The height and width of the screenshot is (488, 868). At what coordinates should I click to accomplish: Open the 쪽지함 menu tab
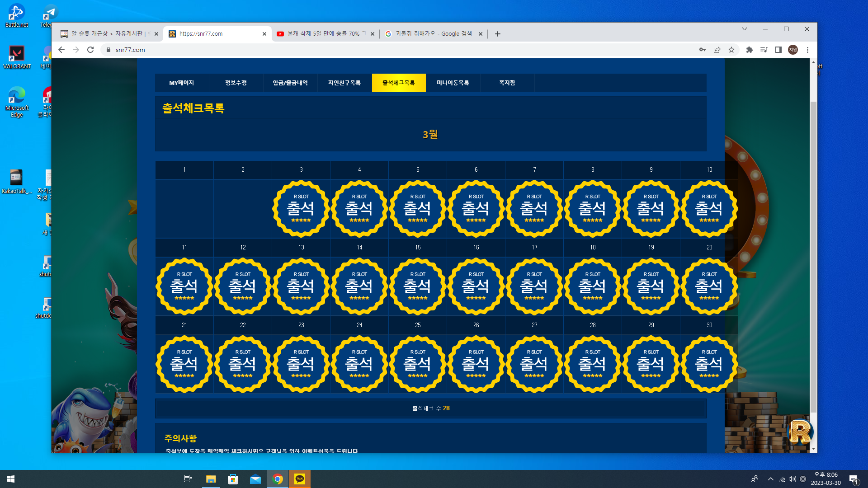tap(507, 83)
